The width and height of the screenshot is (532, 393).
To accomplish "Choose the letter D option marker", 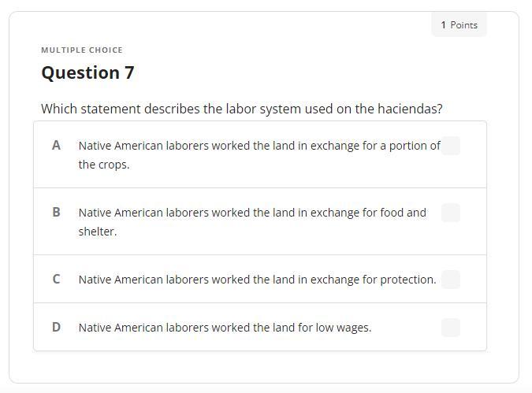I will 56,328.
